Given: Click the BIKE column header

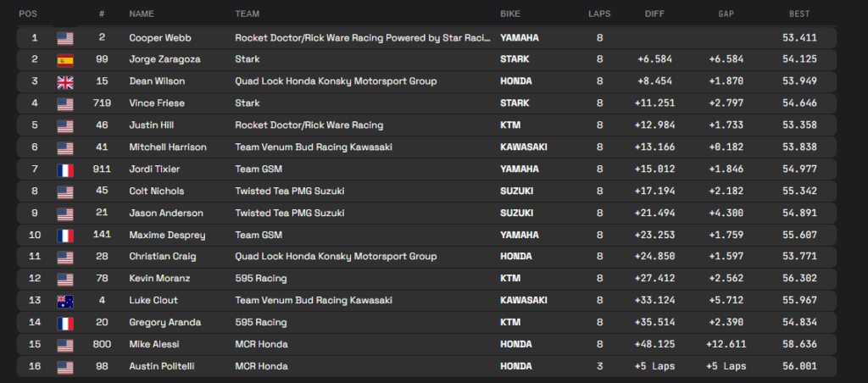Looking at the screenshot, I should 510,14.
